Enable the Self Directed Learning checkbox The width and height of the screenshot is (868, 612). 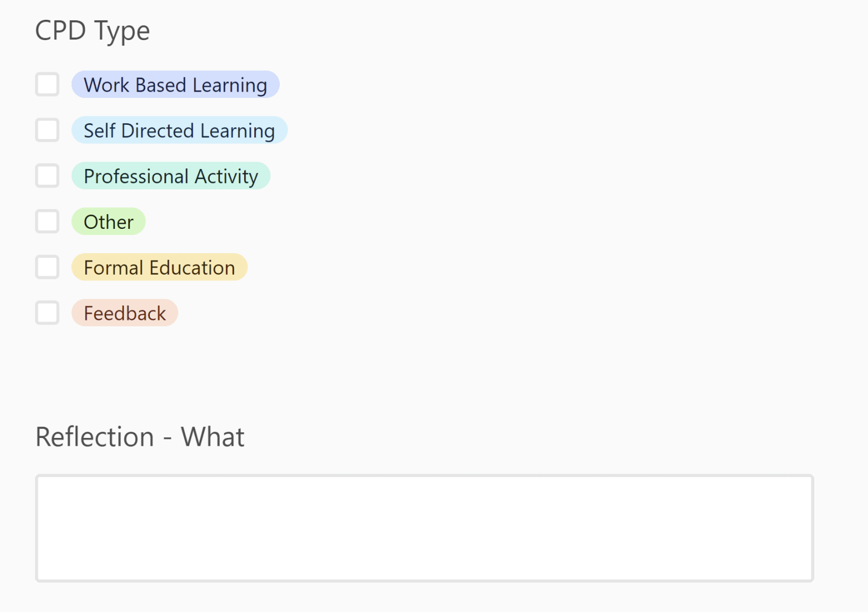(x=47, y=131)
